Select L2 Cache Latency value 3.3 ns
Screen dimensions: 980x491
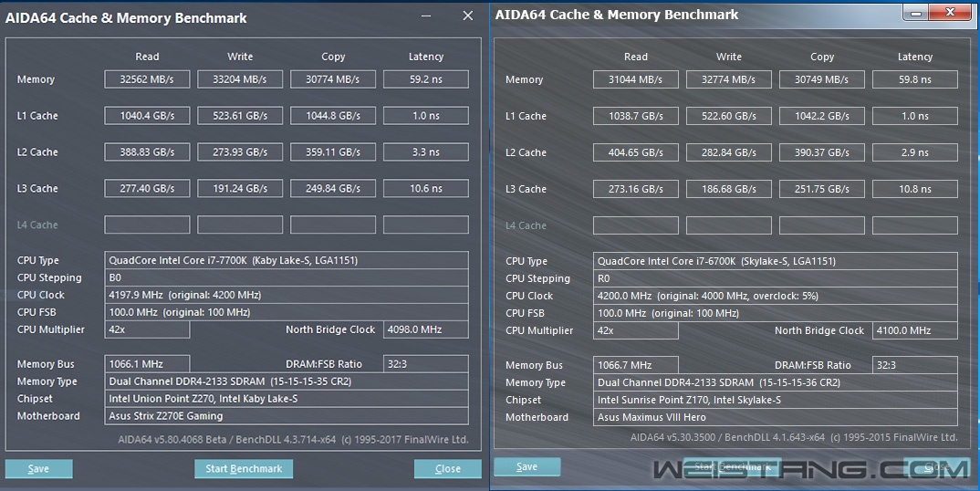(x=425, y=152)
